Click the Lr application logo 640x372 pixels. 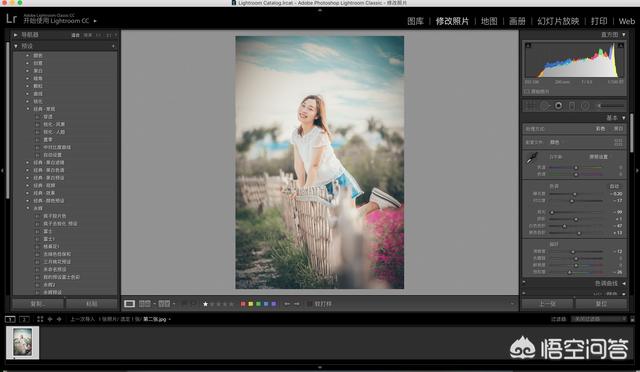point(11,18)
